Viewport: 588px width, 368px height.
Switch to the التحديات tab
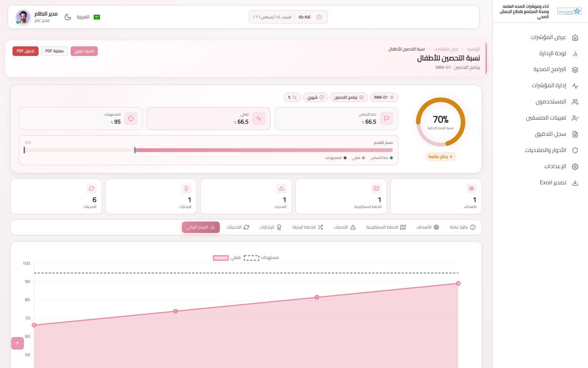pos(345,227)
